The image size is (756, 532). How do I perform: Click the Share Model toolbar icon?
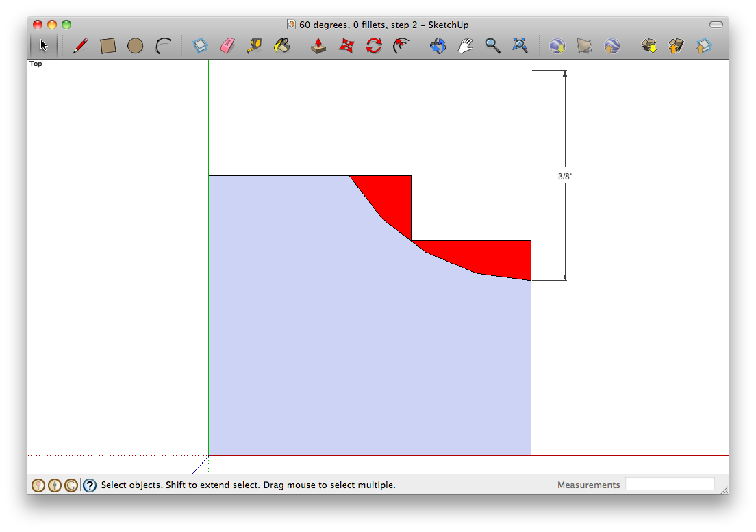(676, 45)
